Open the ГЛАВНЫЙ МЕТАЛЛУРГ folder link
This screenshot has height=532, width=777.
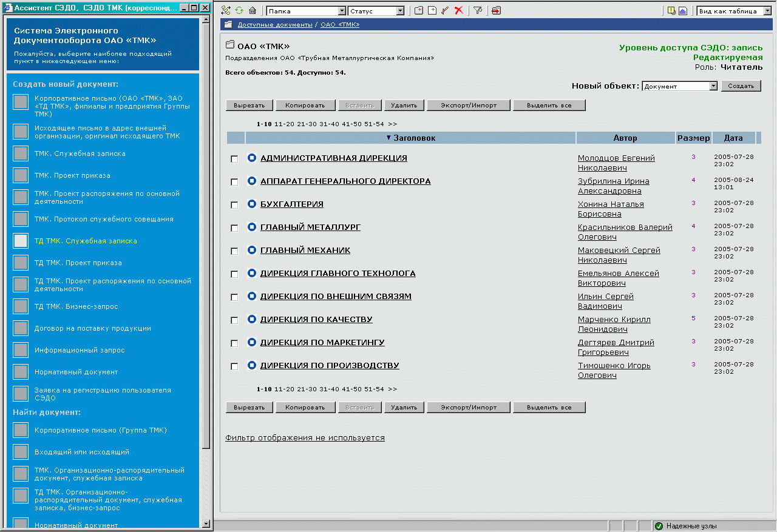click(310, 227)
